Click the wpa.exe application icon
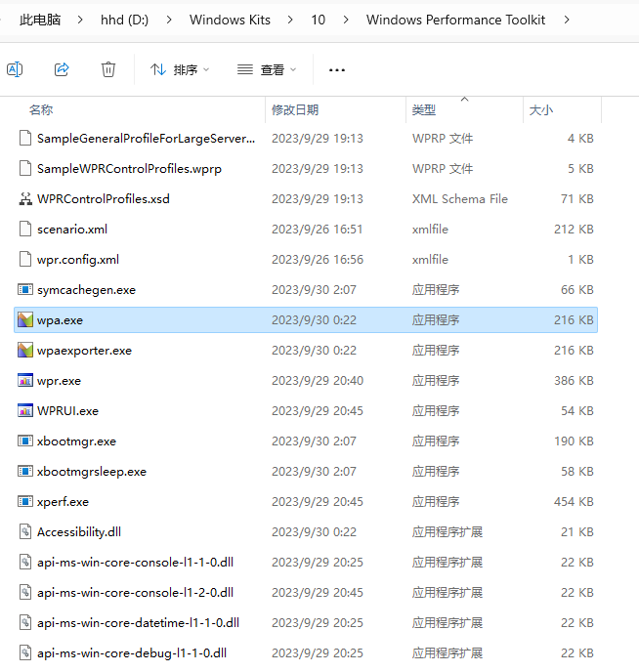The height and width of the screenshot is (672, 639). [x=25, y=319]
